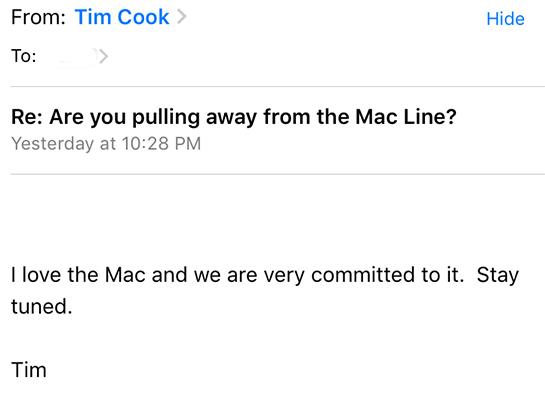Open the Tim Cook sender contact

click(122, 17)
